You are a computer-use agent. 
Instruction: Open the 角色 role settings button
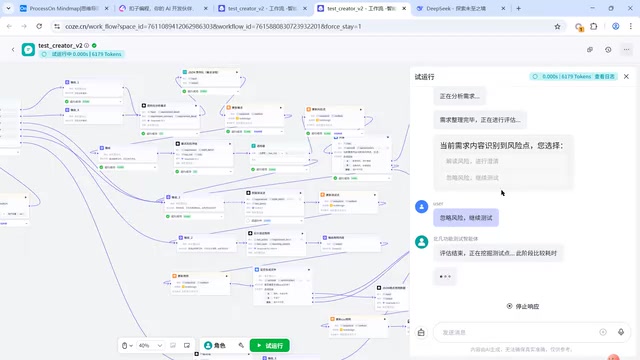pyautogui.click(x=215, y=345)
